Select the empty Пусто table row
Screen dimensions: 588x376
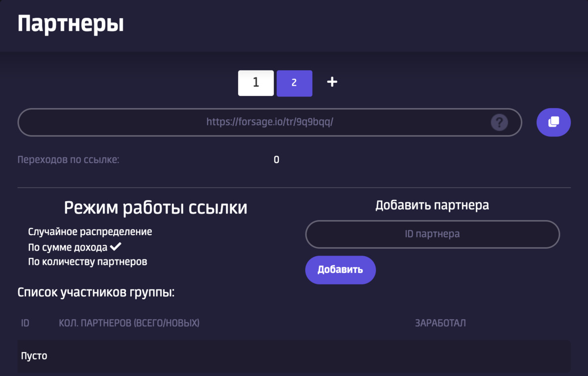[294, 356]
